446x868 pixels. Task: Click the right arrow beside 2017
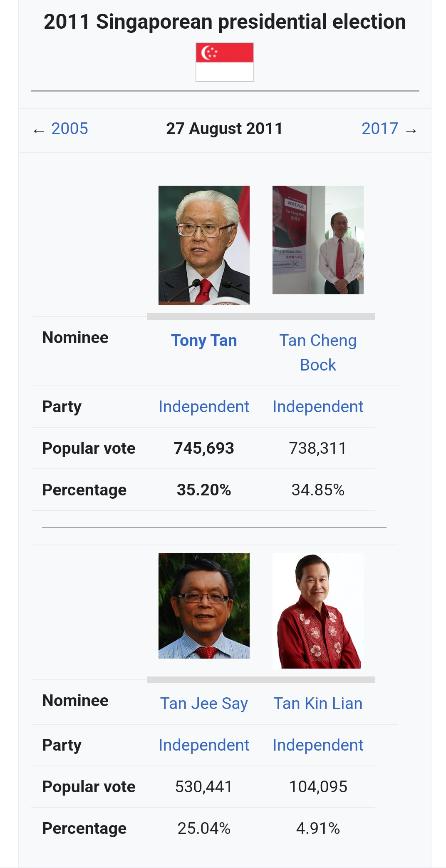[411, 131]
